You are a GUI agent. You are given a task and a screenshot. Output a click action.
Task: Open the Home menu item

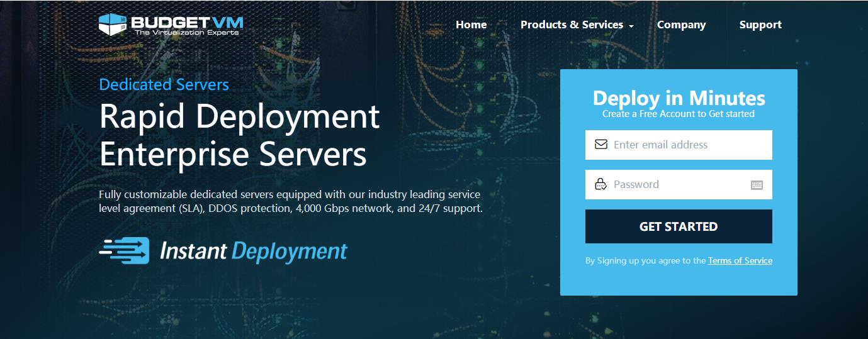click(x=471, y=25)
